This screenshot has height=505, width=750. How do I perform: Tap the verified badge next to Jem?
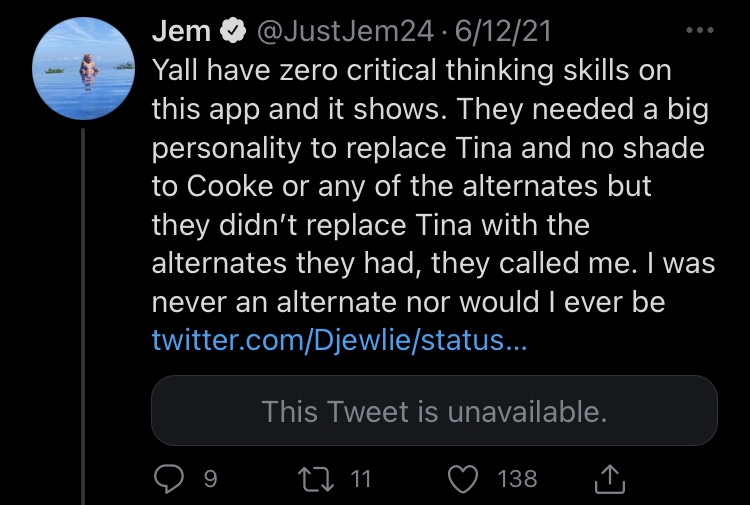tap(233, 31)
